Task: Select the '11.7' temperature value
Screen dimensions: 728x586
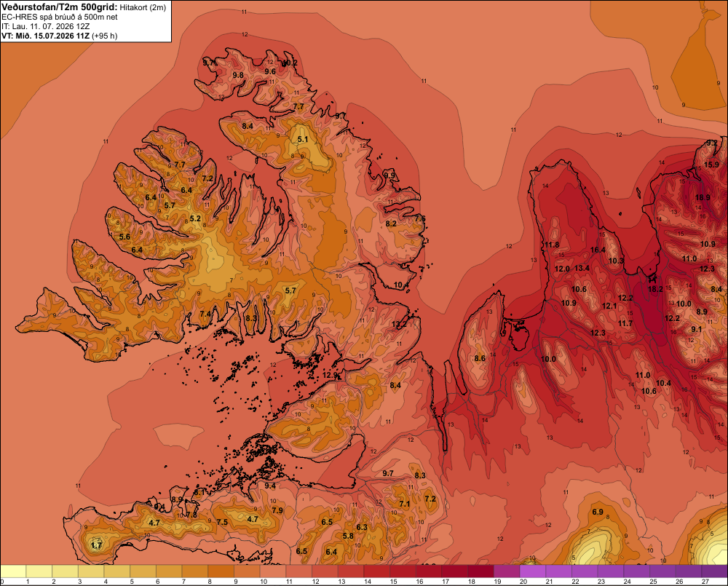Action: pos(625,323)
